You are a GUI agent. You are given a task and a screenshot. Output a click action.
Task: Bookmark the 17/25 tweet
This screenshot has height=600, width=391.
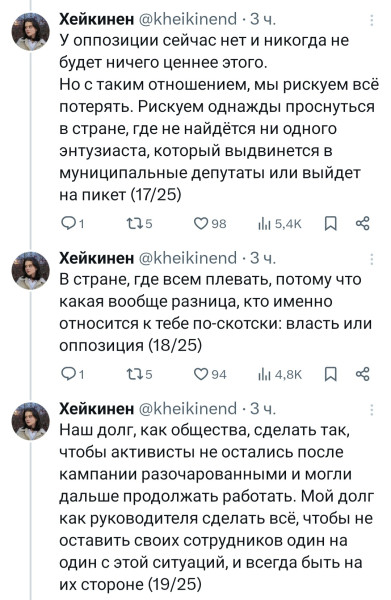[331, 223]
